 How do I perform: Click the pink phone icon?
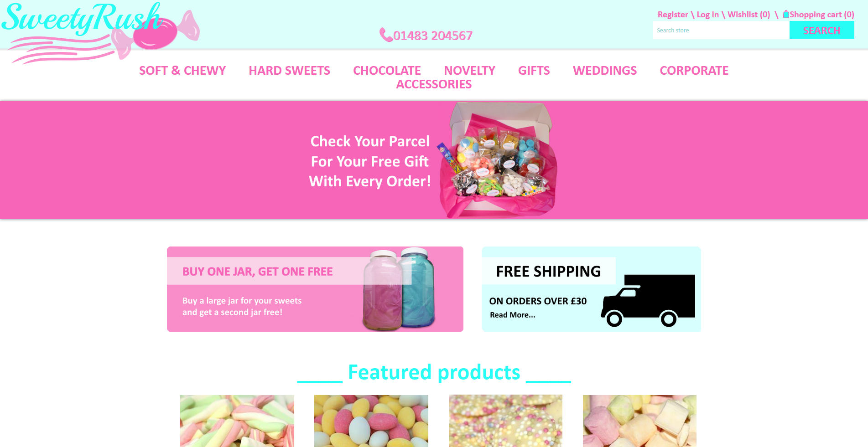(x=386, y=35)
